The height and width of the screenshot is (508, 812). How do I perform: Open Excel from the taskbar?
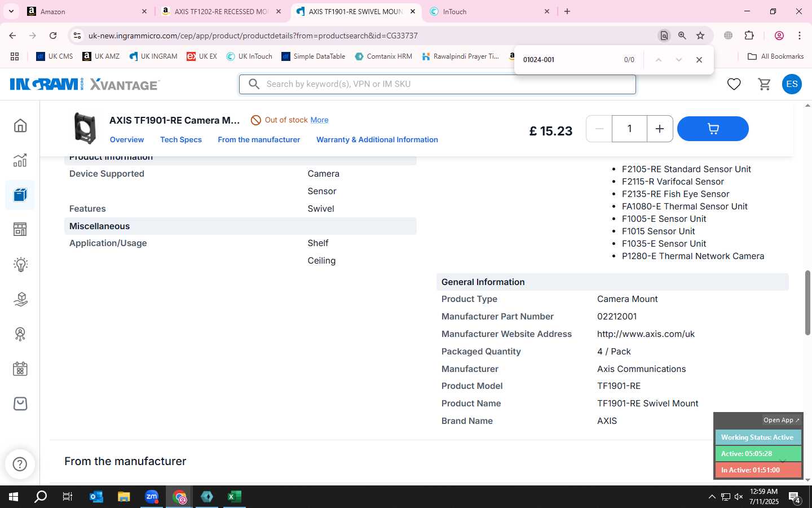pos(235,497)
